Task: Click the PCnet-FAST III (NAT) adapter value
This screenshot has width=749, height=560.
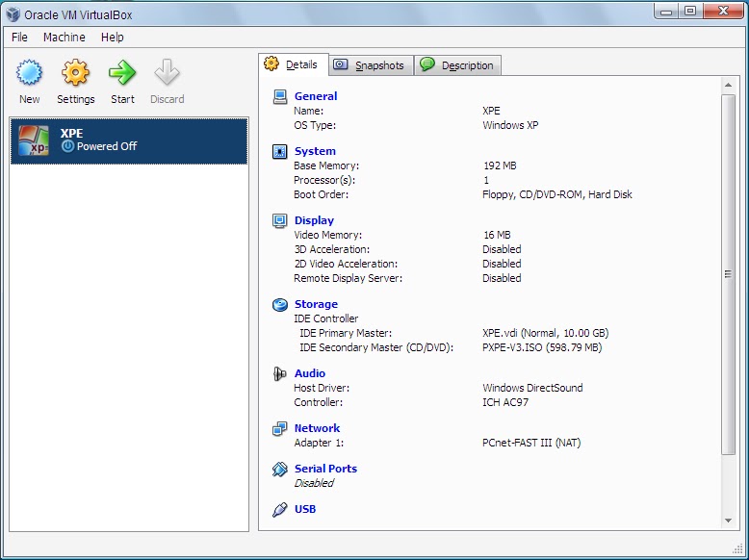Action: point(531,443)
